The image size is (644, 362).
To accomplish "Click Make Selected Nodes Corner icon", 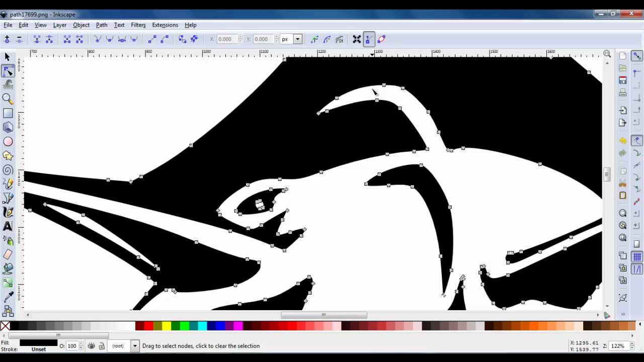I will [98, 39].
